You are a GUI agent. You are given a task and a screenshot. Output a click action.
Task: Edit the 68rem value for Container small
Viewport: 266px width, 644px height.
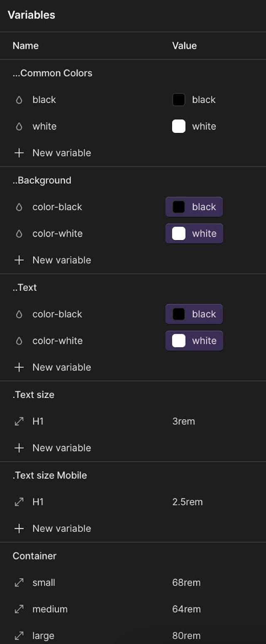pyautogui.click(x=186, y=583)
